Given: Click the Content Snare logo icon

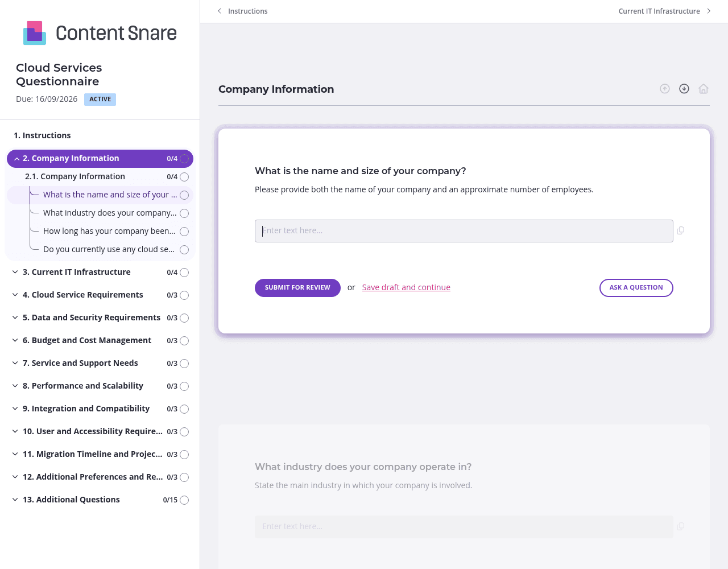Looking at the screenshot, I should [x=35, y=33].
